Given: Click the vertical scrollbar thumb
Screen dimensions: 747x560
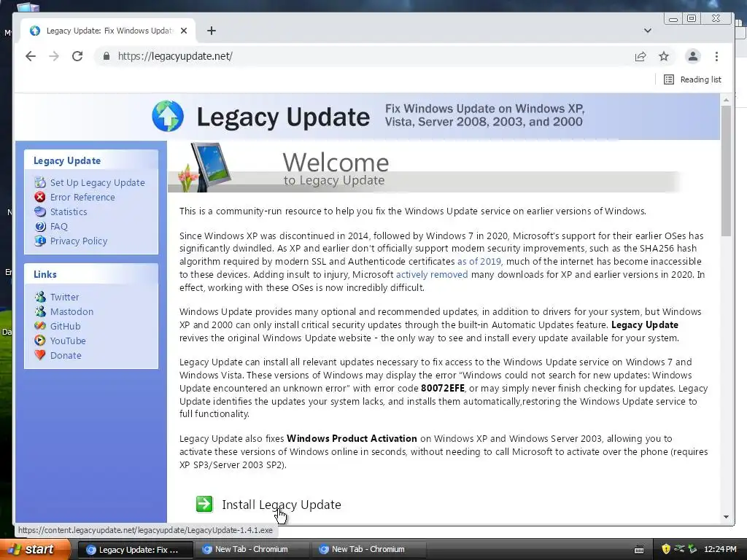Looking at the screenshot, I should point(726,171).
